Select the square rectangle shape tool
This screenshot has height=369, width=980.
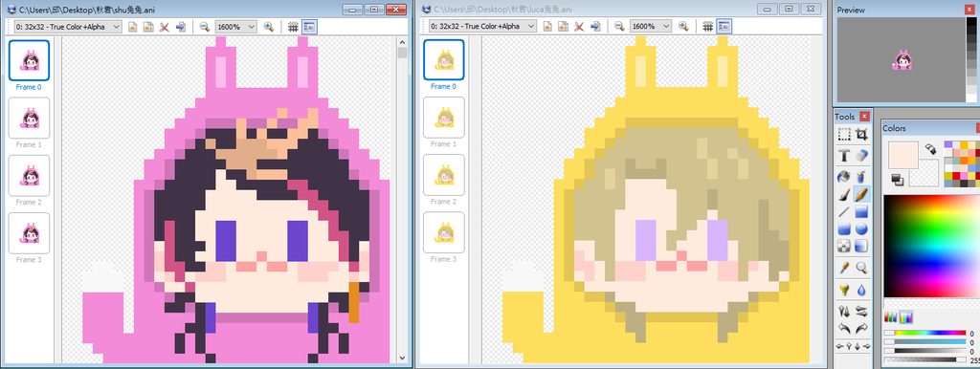point(861,211)
